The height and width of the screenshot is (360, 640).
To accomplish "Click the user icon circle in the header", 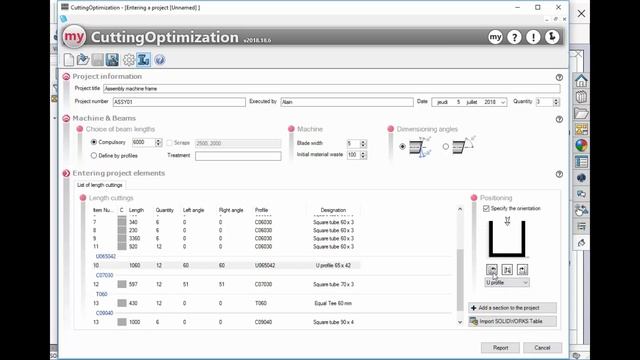I will coord(552,37).
